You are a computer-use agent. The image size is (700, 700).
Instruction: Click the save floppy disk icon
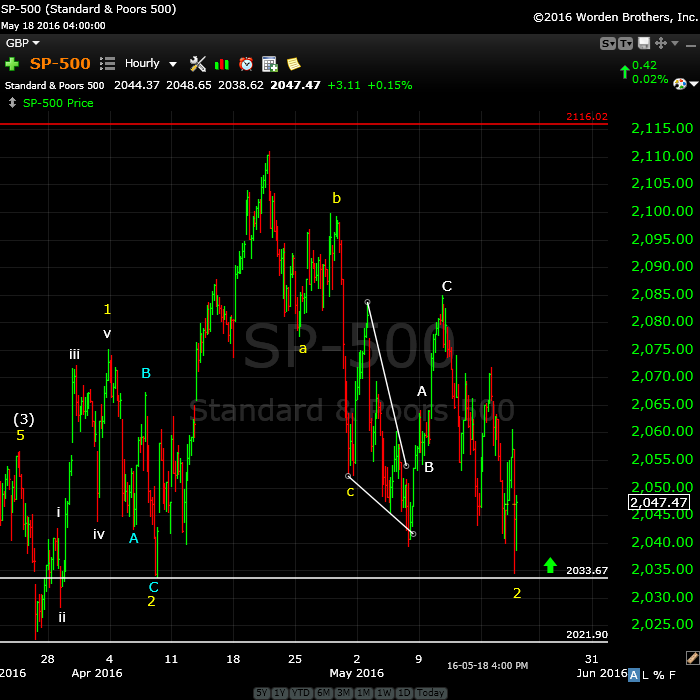click(x=644, y=43)
